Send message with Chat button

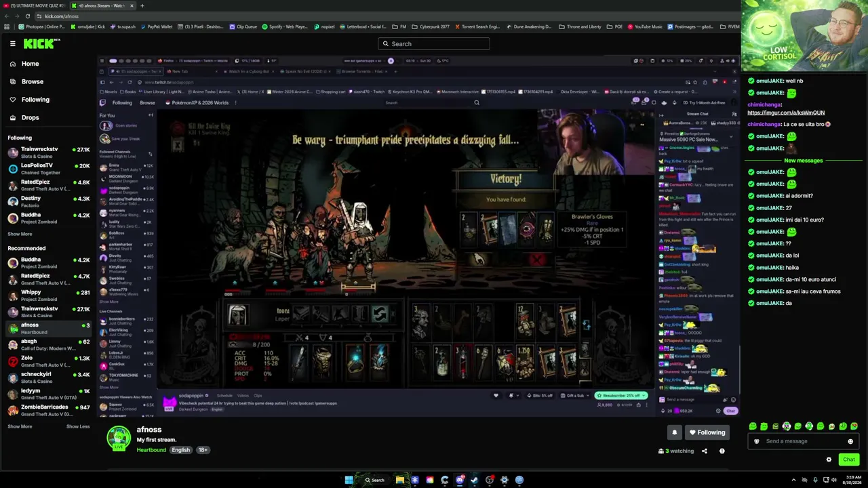[849, 460]
